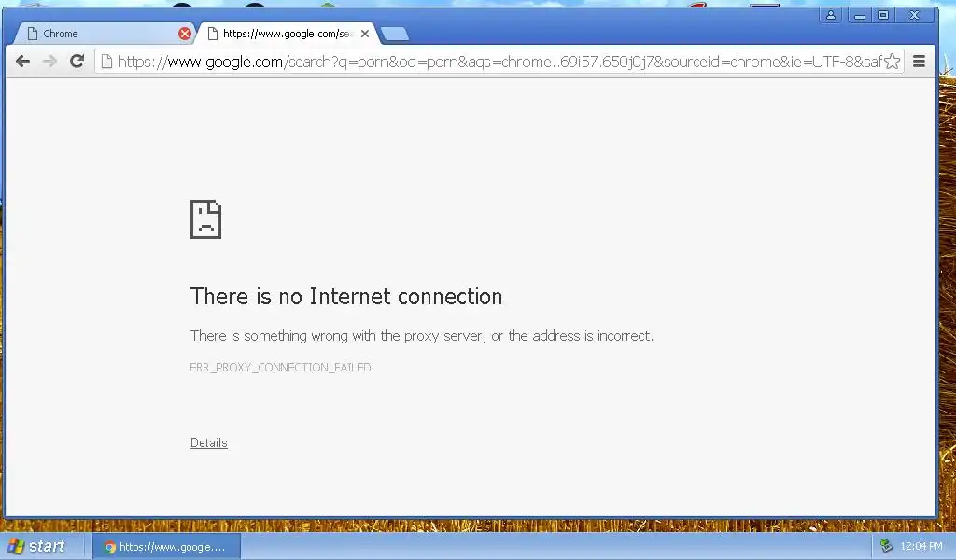
Task: Open a new tab
Action: coord(395,35)
